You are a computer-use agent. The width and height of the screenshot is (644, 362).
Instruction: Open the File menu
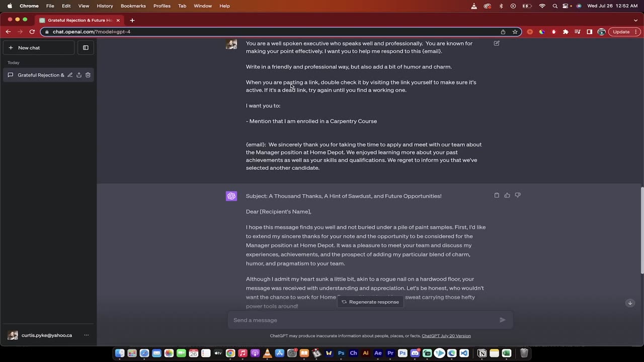(50, 6)
